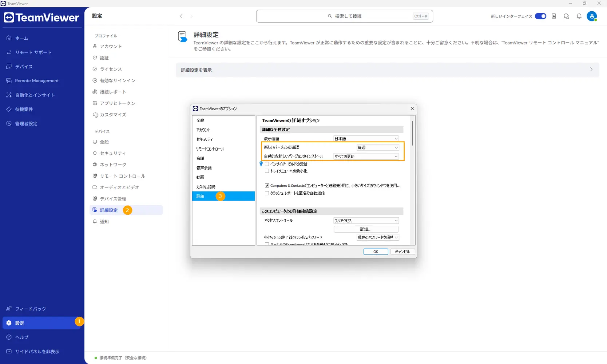Click キャンセル in the options dialog

click(402, 252)
